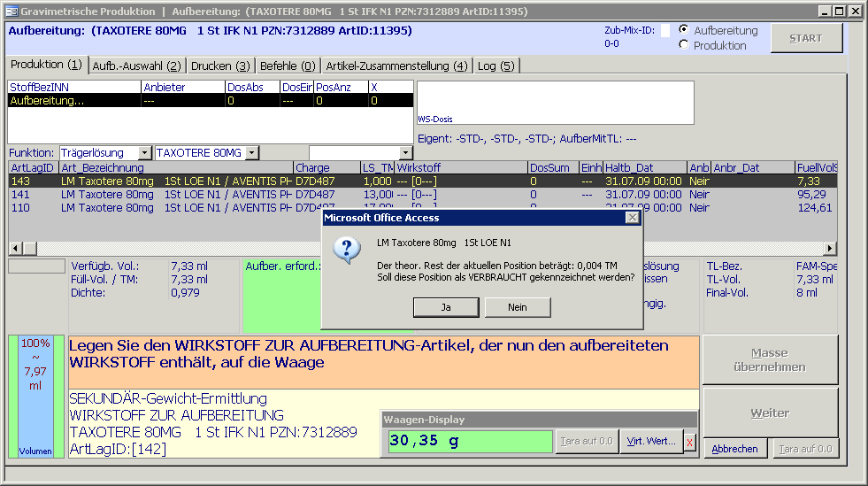The height and width of the screenshot is (486, 868).
Task: Toggle the Zub-Mix-ID checkbox
Action: tap(665, 30)
